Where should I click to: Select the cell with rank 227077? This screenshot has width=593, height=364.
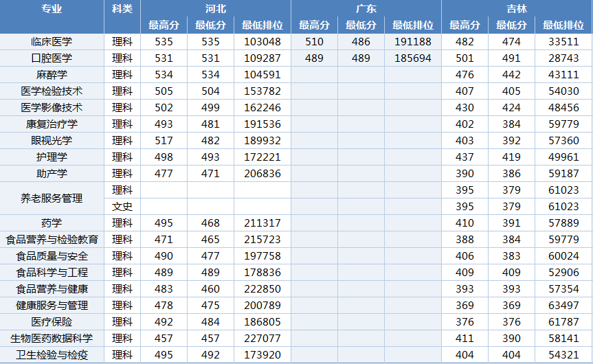[x=262, y=339]
